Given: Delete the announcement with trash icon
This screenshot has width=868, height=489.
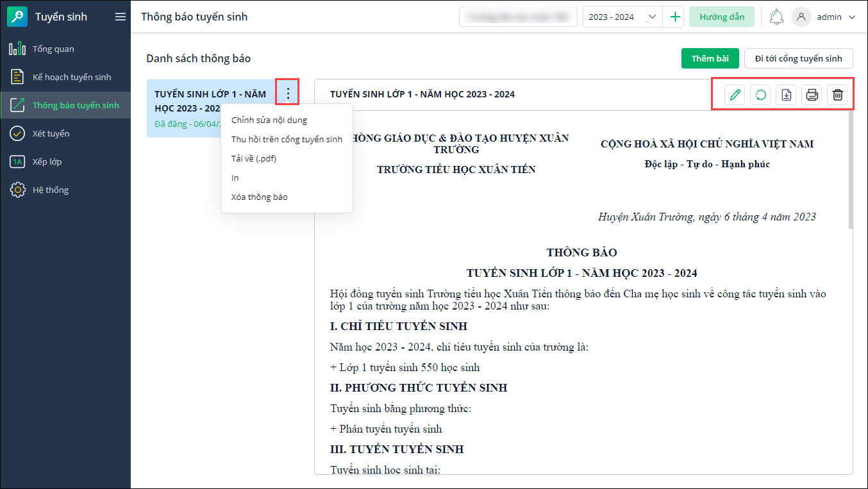Looking at the screenshot, I should click(x=837, y=95).
